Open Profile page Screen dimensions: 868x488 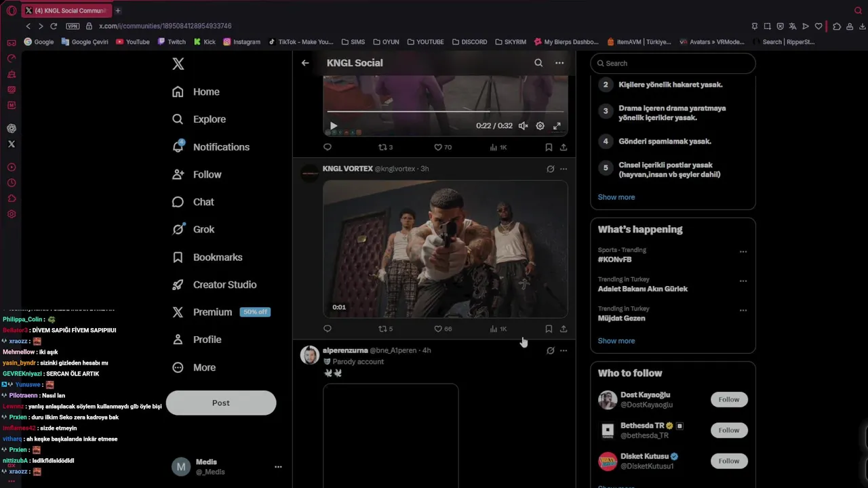click(x=197, y=340)
